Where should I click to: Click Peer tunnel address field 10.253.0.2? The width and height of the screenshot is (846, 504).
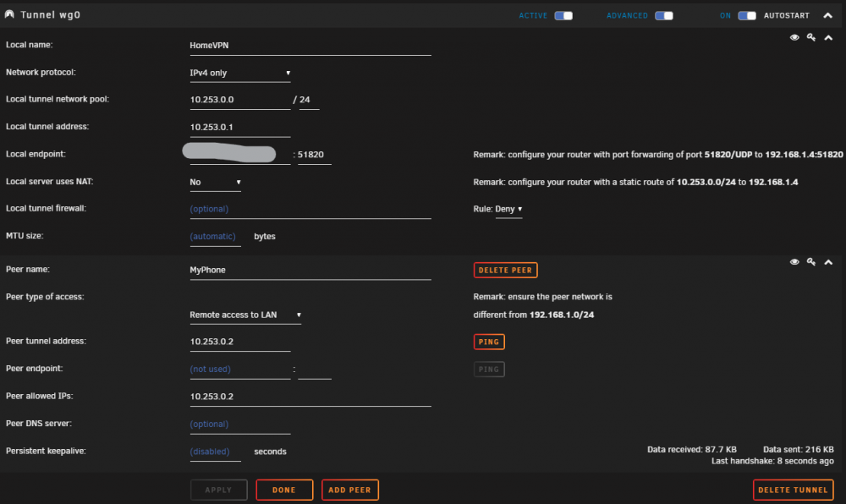click(x=240, y=342)
